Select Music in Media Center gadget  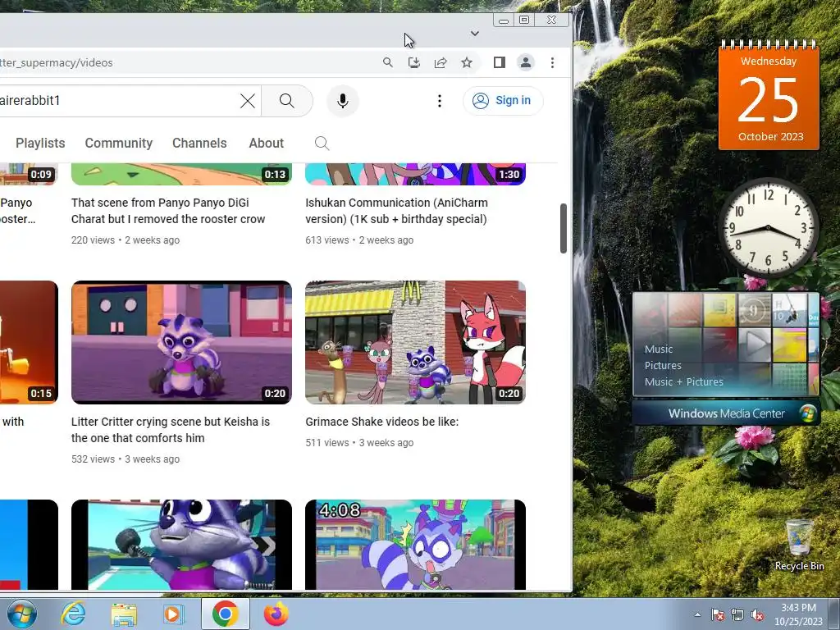(x=659, y=349)
